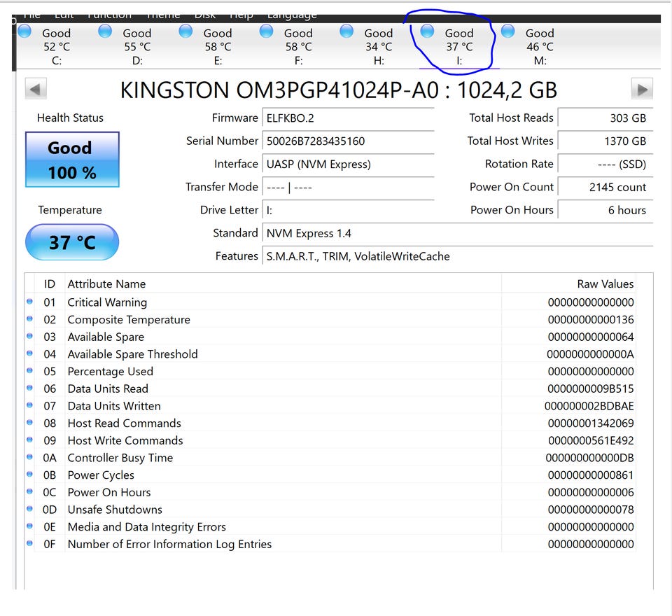Click the status dot beside Power Cycles
This screenshot has height=616, width=672.
[x=29, y=474]
